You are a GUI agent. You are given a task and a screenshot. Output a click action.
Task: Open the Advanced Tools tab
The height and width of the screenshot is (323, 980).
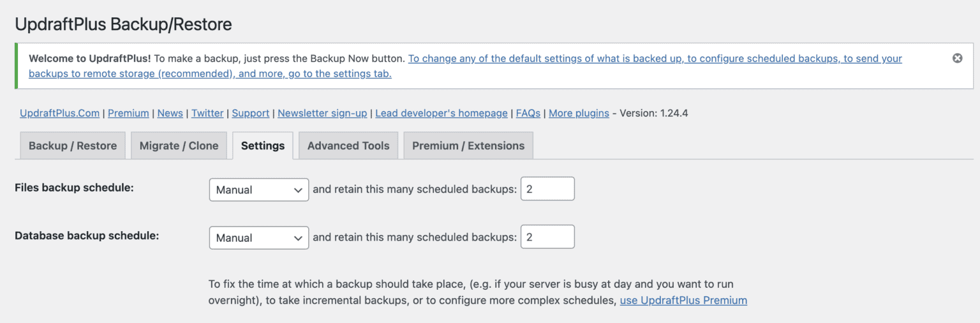click(x=348, y=146)
